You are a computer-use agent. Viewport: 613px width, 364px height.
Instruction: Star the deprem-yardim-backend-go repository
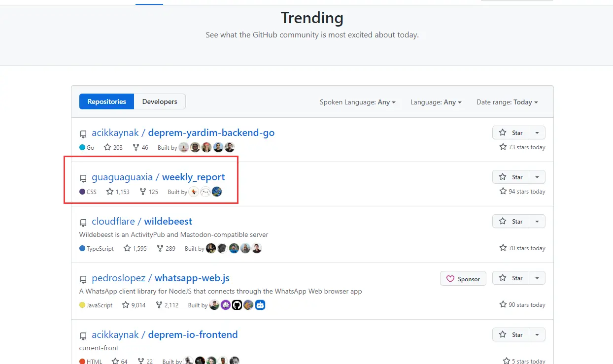click(x=511, y=132)
